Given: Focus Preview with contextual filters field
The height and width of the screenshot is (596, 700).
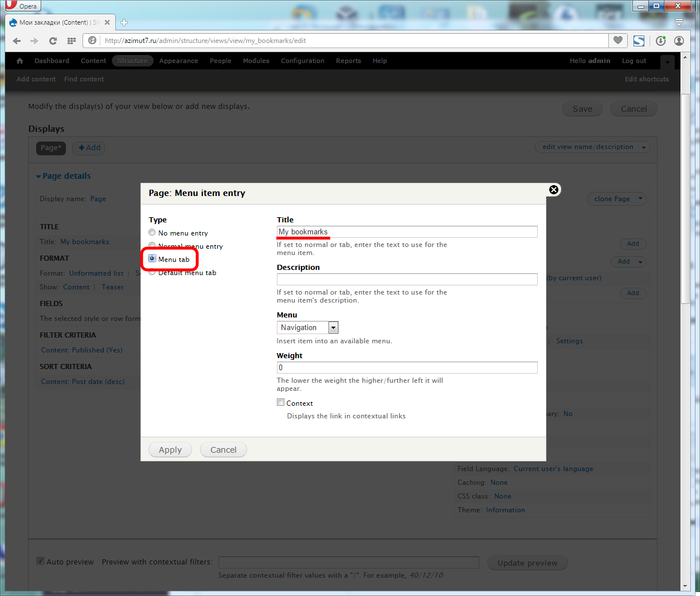Looking at the screenshot, I should (349, 562).
